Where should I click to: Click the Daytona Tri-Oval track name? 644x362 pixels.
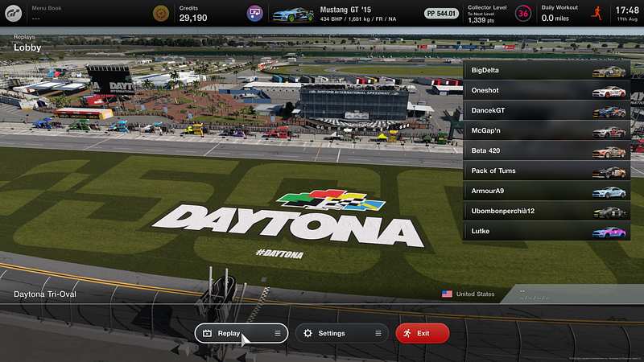point(45,294)
